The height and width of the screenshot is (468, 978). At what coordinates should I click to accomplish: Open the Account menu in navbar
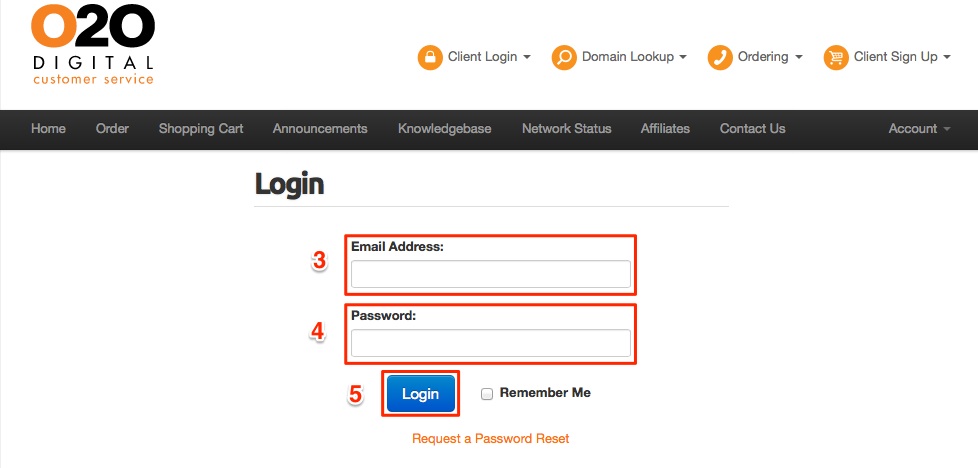click(x=919, y=129)
